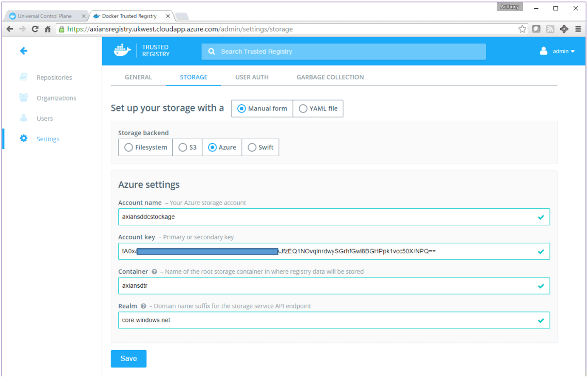Select the S3 storage backend
Image resolution: width=588 pixels, height=378 pixels.
pos(183,147)
